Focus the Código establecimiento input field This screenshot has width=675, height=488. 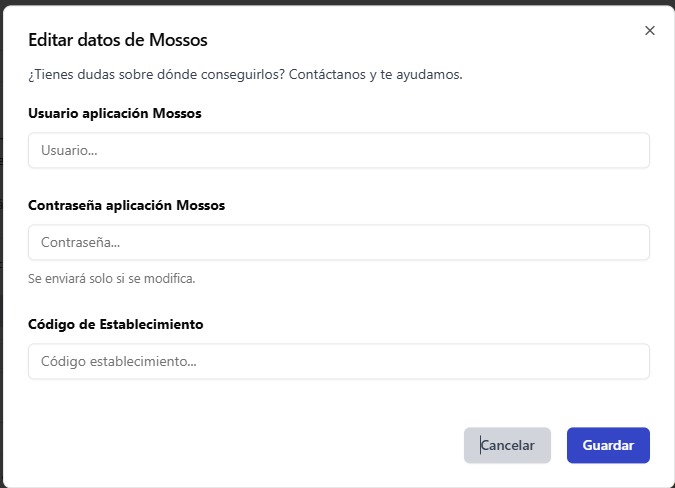pyautogui.click(x=339, y=361)
